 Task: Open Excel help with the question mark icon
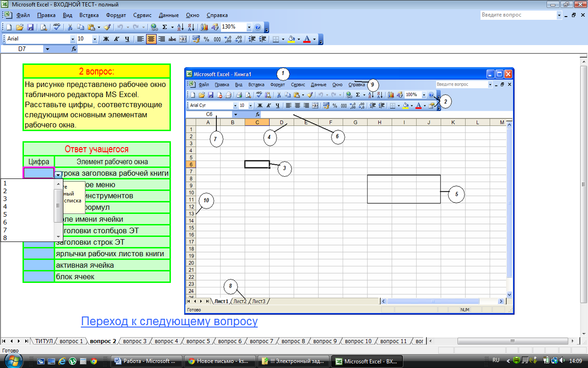(x=258, y=27)
